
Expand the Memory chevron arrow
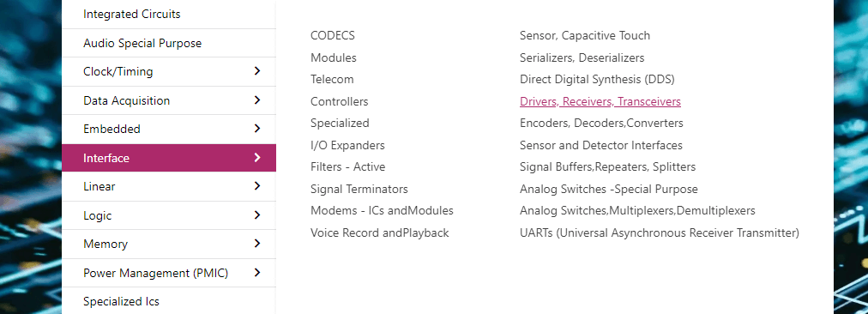(x=256, y=244)
